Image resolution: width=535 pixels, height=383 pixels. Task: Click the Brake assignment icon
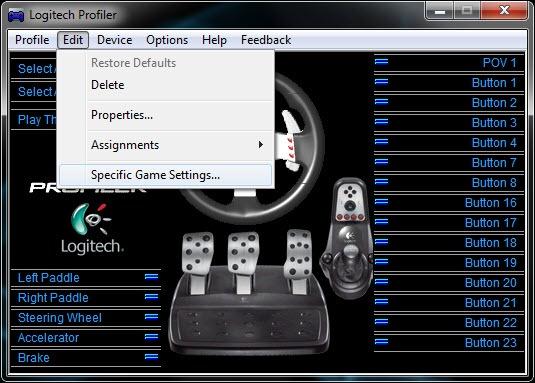point(151,357)
